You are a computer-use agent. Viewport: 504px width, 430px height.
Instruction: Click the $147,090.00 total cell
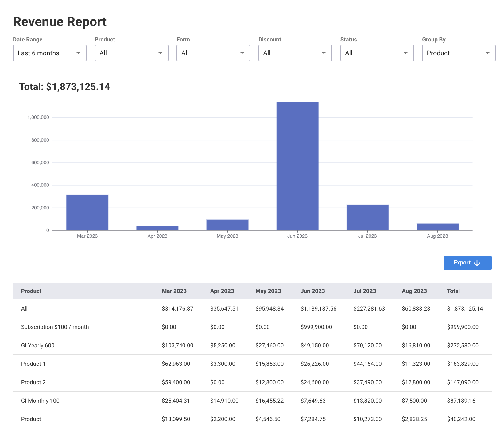463,382
